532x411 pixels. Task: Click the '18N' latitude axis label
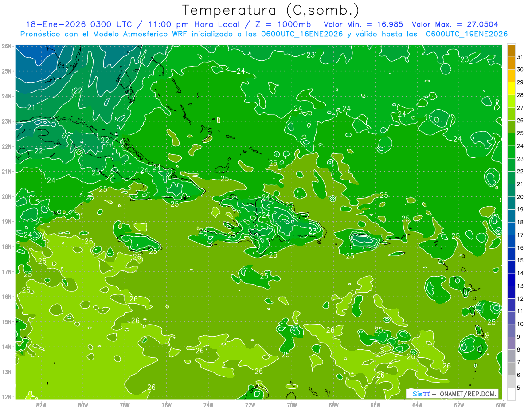pos(7,247)
